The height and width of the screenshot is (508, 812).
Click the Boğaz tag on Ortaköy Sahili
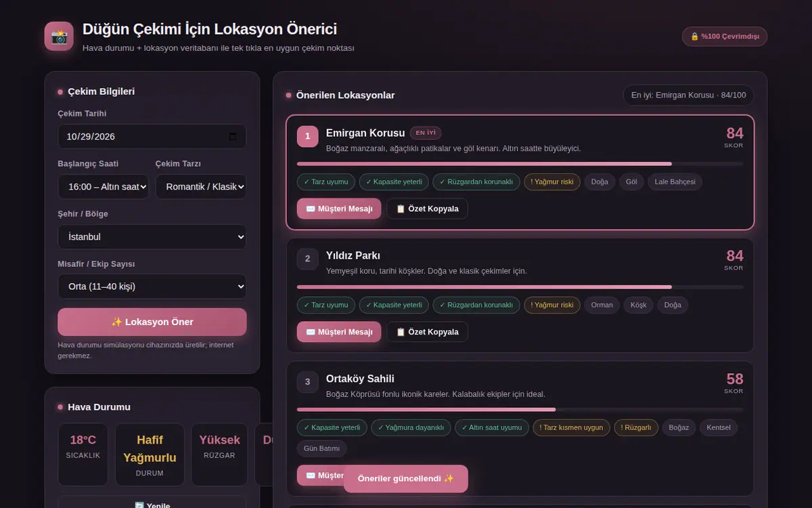click(x=679, y=427)
